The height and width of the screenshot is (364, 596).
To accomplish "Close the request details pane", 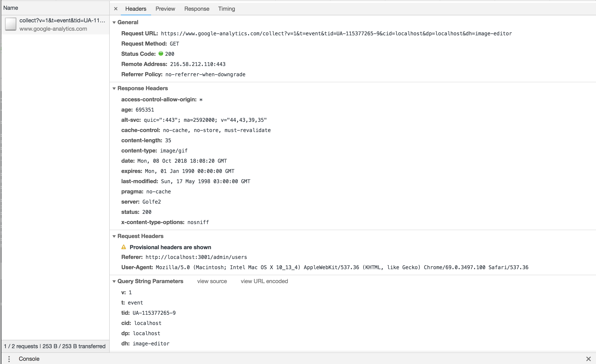I will (x=116, y=9).
